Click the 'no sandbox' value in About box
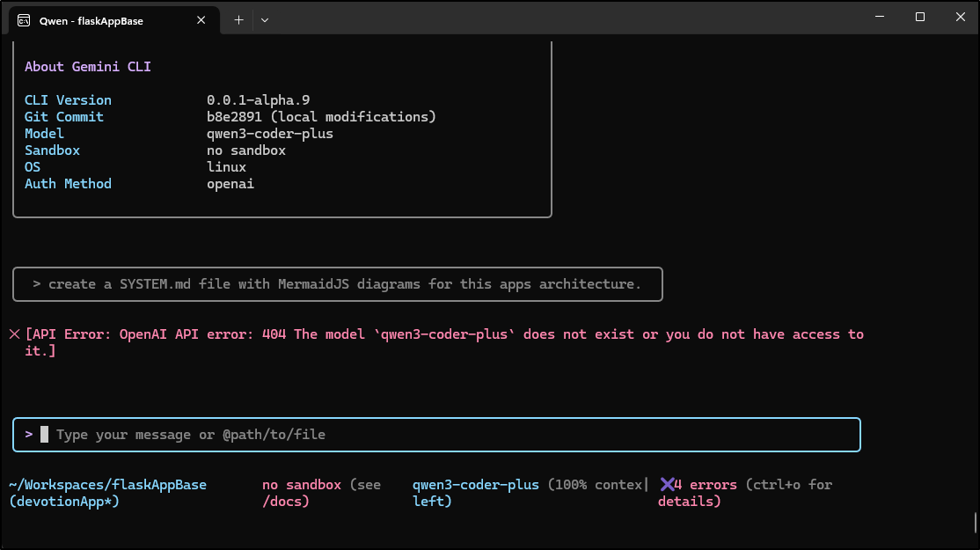Screen dimensions: 980x550 (x=246, y=150)
